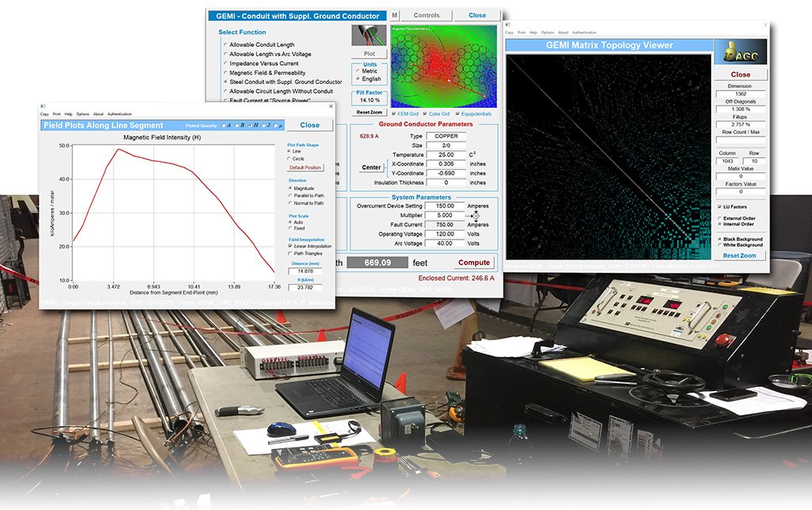Select plotted quantity B in Field Plots
The width and height of the screenshot is (812, 510).
pyautogui.click(x=237, y=125)
